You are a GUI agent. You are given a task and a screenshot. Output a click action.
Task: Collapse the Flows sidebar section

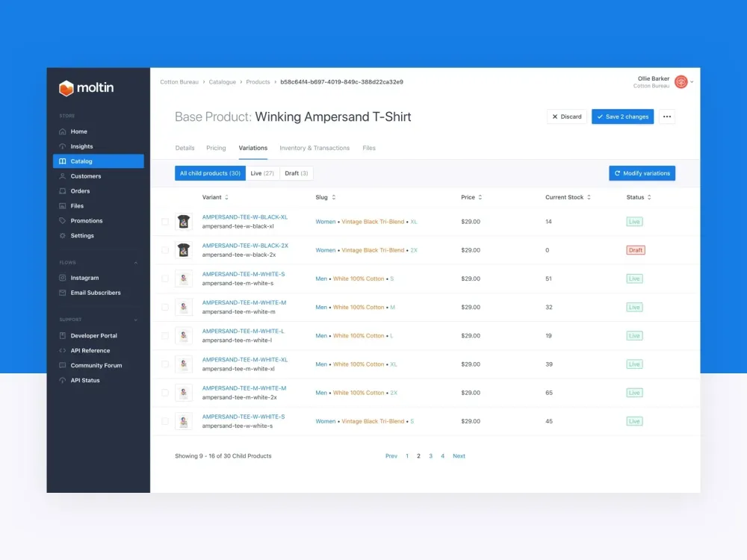click(x=136, y=263)
